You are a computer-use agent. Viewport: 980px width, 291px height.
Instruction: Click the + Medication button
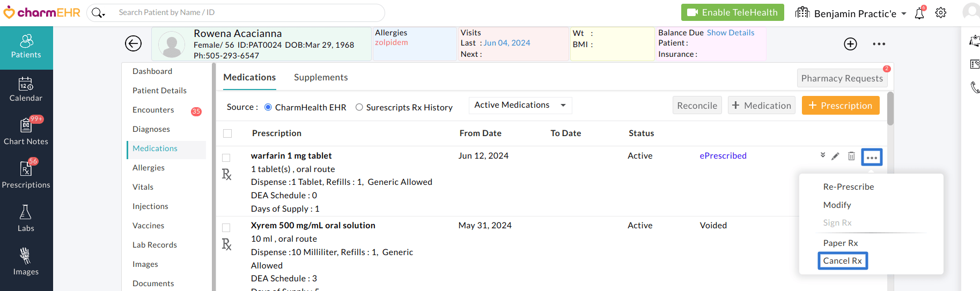coord(762,106)
